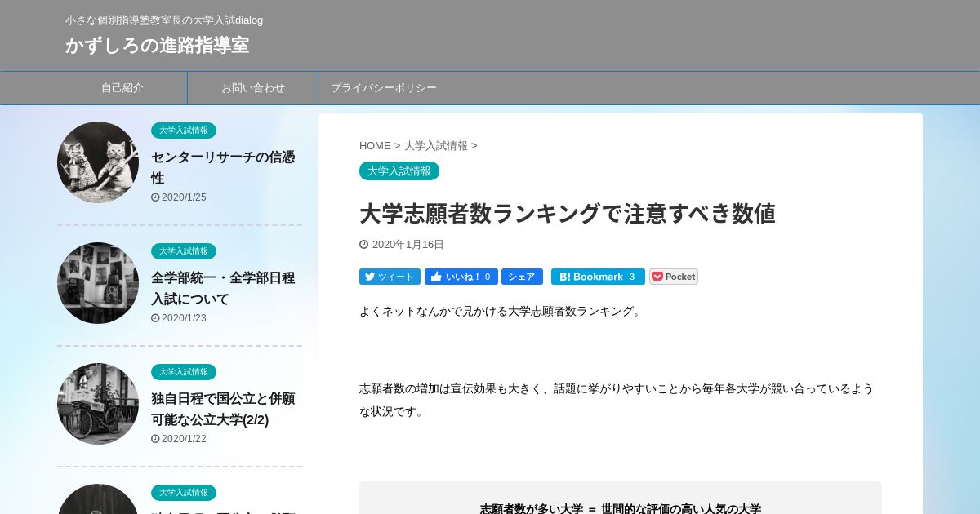The image size is (980, 514).
Task: Open the プライバシーポリシー menu item
Action: click(384, 88)
